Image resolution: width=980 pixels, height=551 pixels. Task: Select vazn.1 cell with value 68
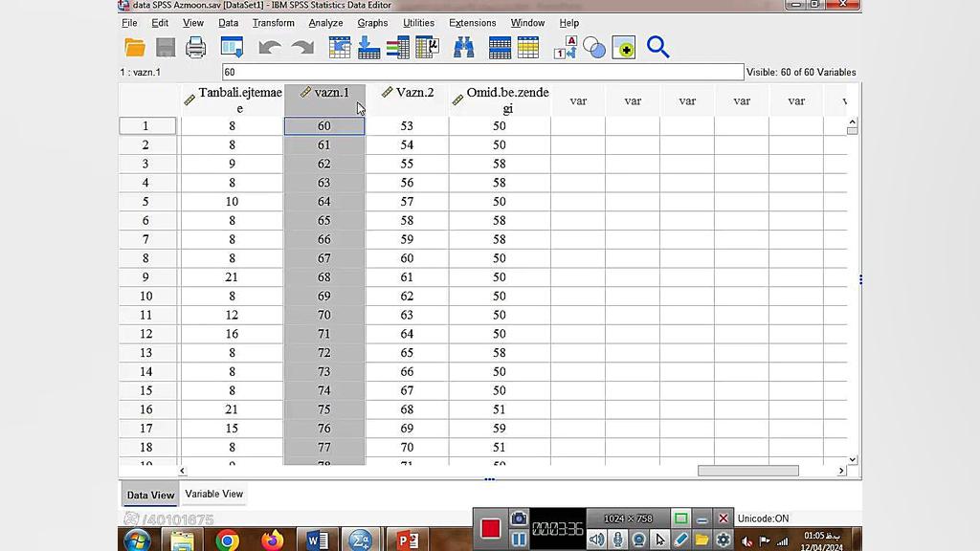coord(324,277)
